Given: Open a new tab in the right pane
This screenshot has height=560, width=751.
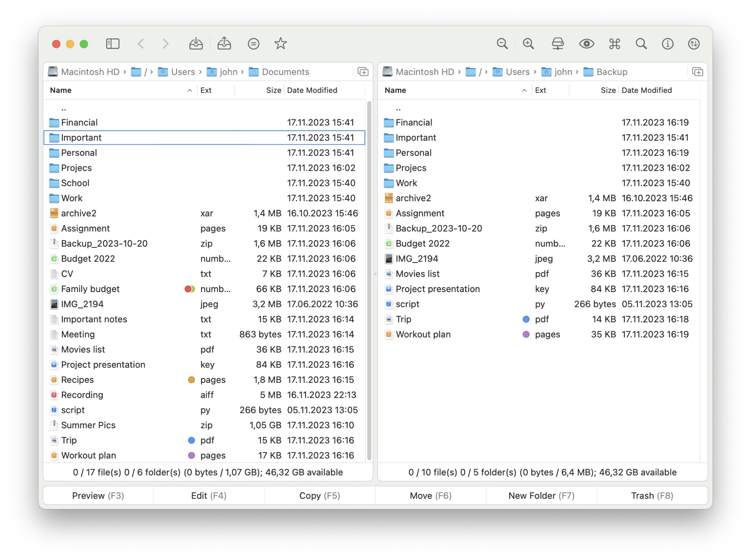Looking at the screenshot, I should [697, 72].
